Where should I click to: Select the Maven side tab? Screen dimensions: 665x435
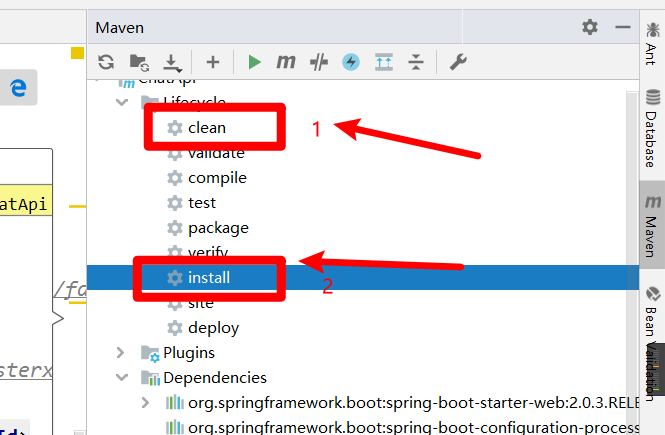[x=652, y=225]
